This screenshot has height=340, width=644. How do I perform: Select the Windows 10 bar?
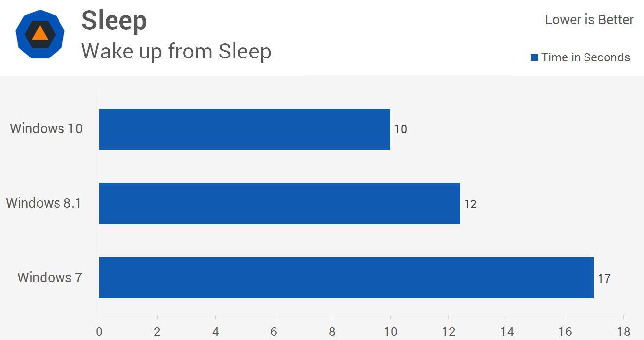[x=244, y=129]
